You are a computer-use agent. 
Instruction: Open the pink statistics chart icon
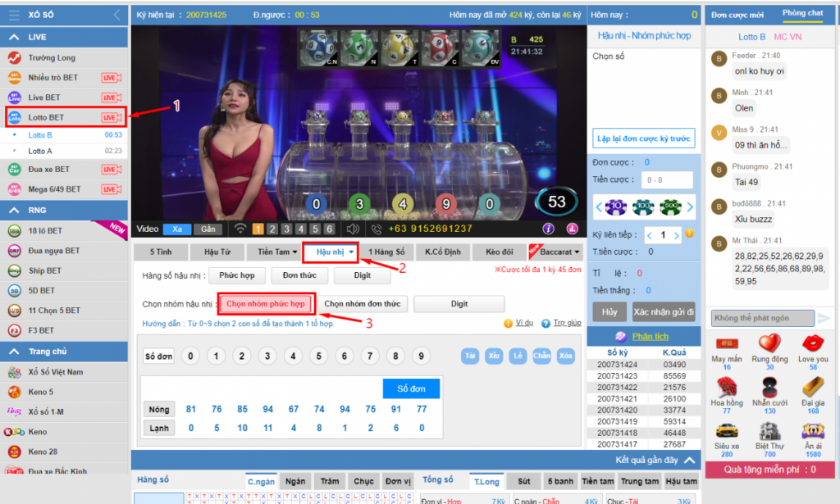573,229
